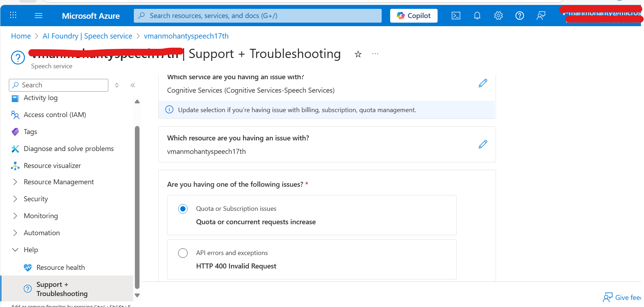This screenshot has width=644, height=307.
Task: Open the portal hamburger menu
Action: 39,16
